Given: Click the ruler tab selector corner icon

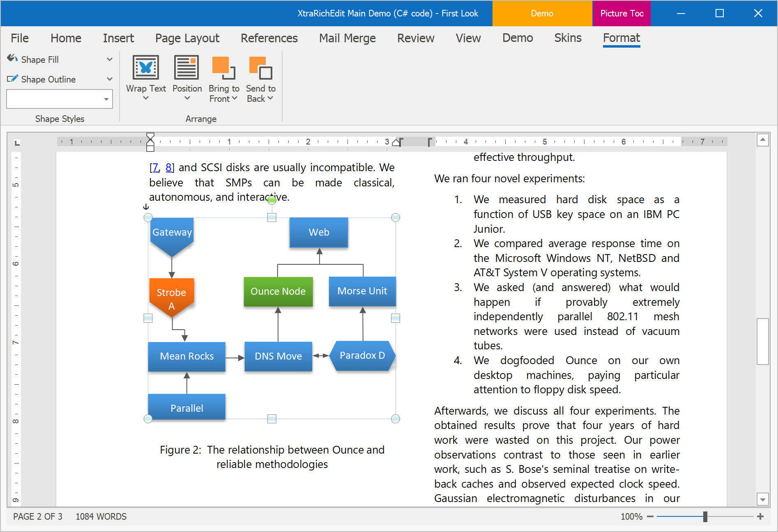Looking at the screenshot, I should pos(17,143).
